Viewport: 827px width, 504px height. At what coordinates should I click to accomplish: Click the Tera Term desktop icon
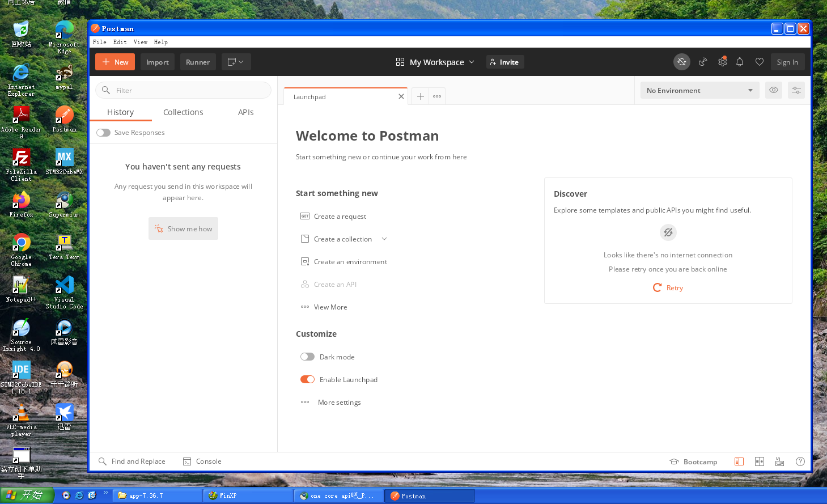pos(64,247)
